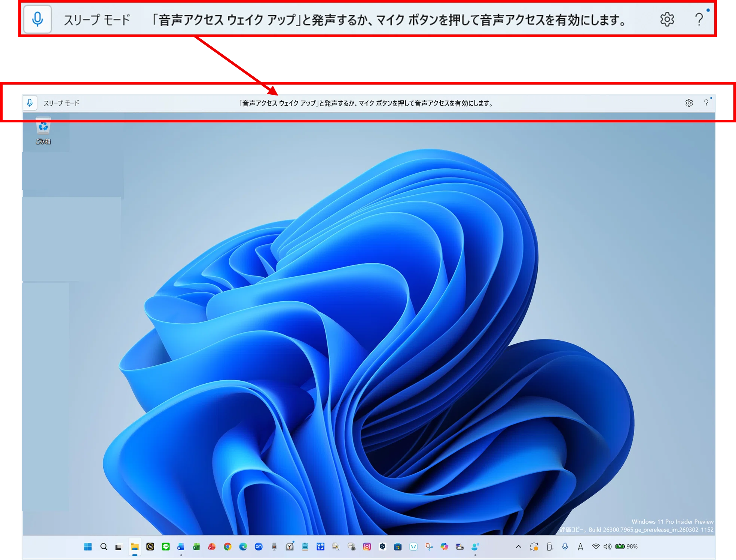Open the Windows Start menu
The height and width of the screenshot is (560, 736).
(x=88, y=547)
